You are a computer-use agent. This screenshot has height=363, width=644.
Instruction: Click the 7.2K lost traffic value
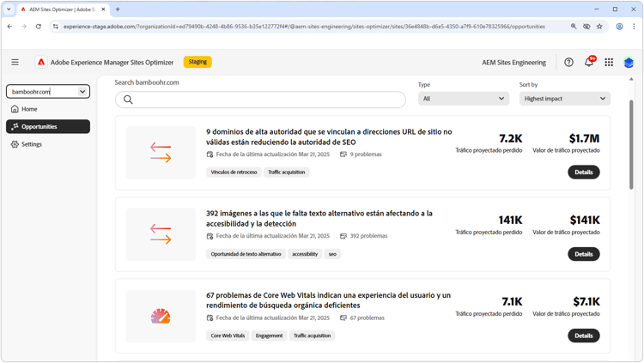click(x=511, y=138)
